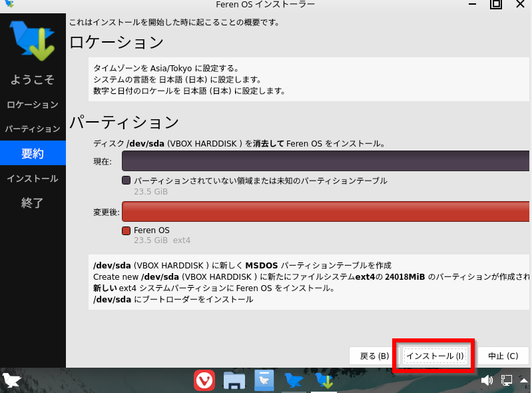The image size is (532, 393).
Task: Open the document-with-bird app in taskbar
Action: (x=264, y=380)
